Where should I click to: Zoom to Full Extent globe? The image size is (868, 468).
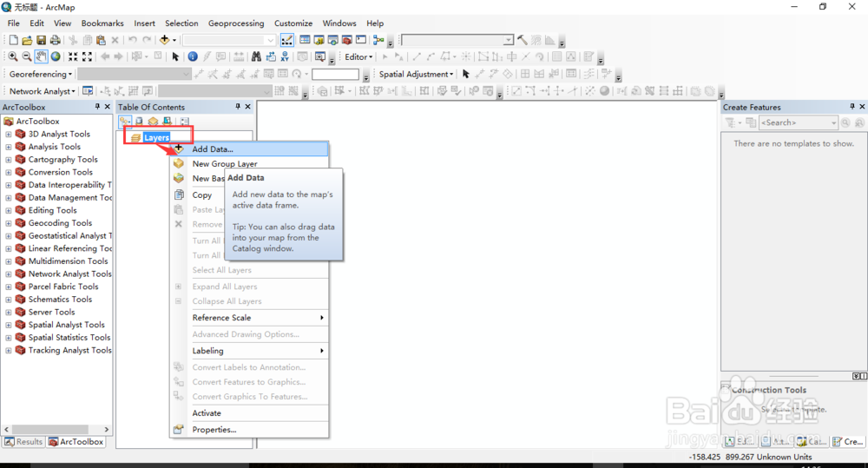tap(56, 56)
